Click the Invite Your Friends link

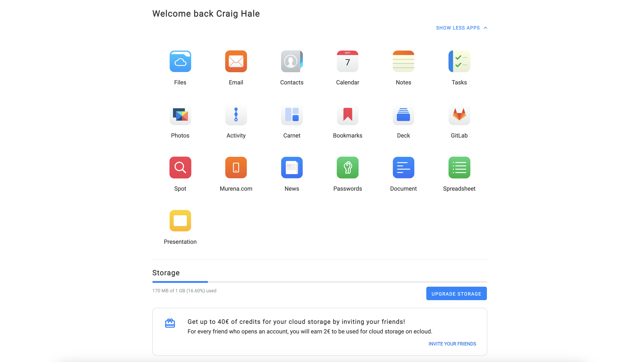pyautogui.click(x=452, y=344)
